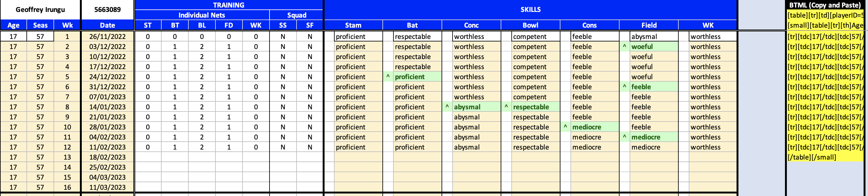Click caret beside green "mediocre" in Field column

624,137
